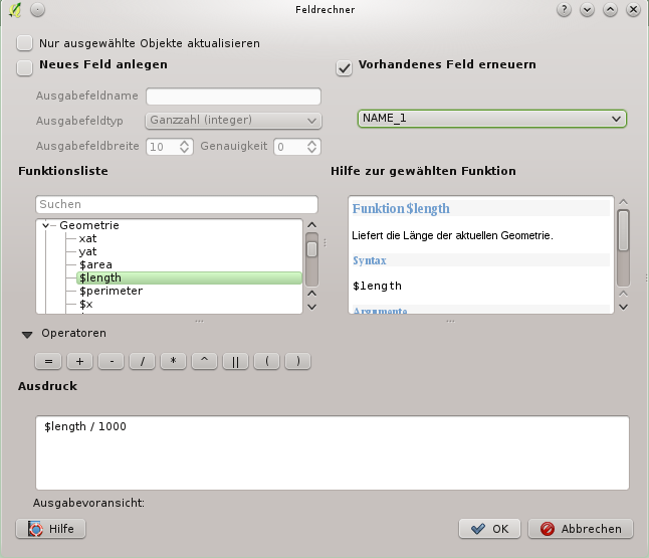649x558 pixels.
Task: Click the Ausgabefeldname text field
Action: tap(233, 96)
